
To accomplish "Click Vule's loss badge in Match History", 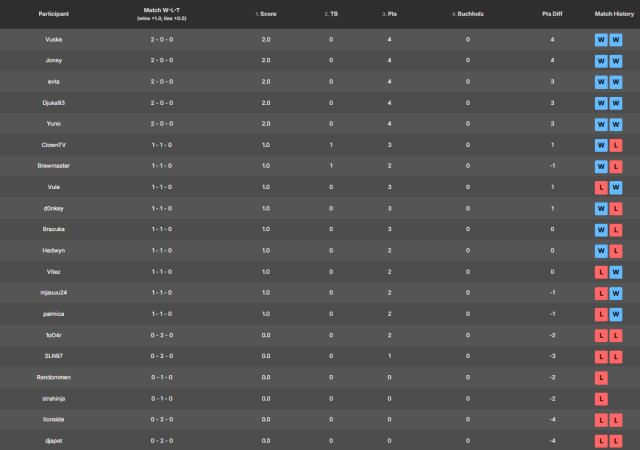I will (x=601, y=187).
